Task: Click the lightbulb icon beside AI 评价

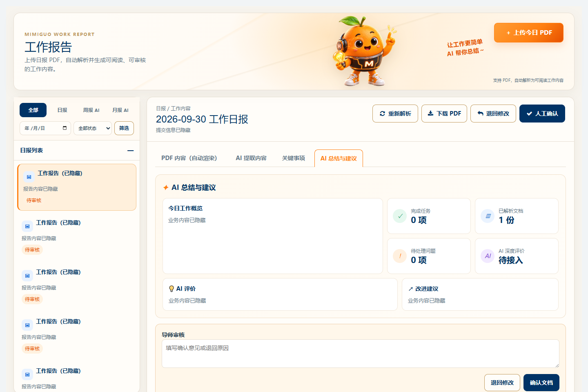Action: tap(171, 289)
